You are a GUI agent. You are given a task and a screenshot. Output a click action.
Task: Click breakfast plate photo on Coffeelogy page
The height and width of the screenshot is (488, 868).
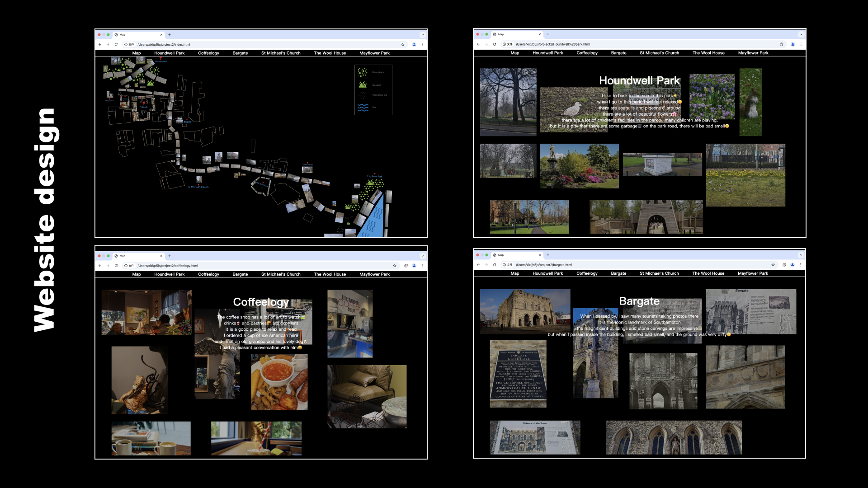[279, 382]
